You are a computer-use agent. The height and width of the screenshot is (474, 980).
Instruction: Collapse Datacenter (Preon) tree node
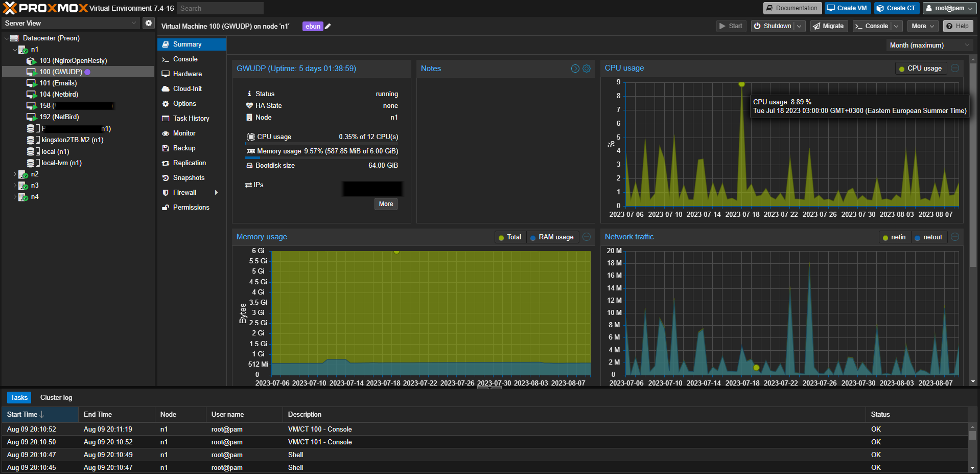coord(6,38)
